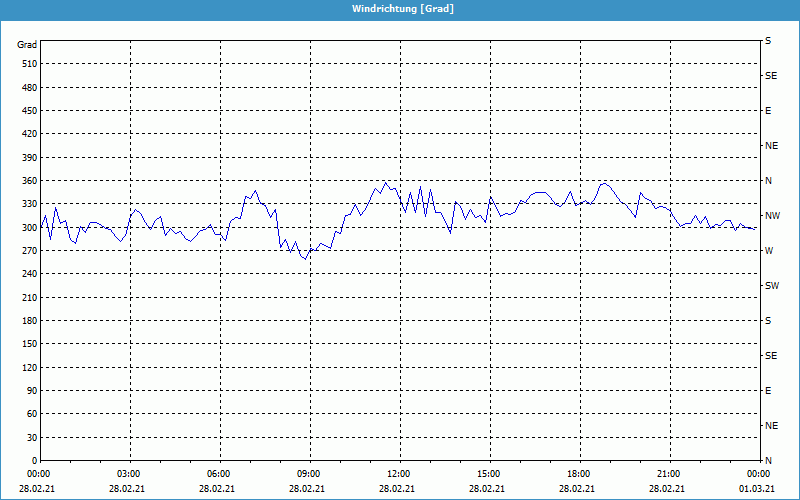800x500 pixels.
Task: Click the 09:00 time marker
Action: tap(309, 474)
